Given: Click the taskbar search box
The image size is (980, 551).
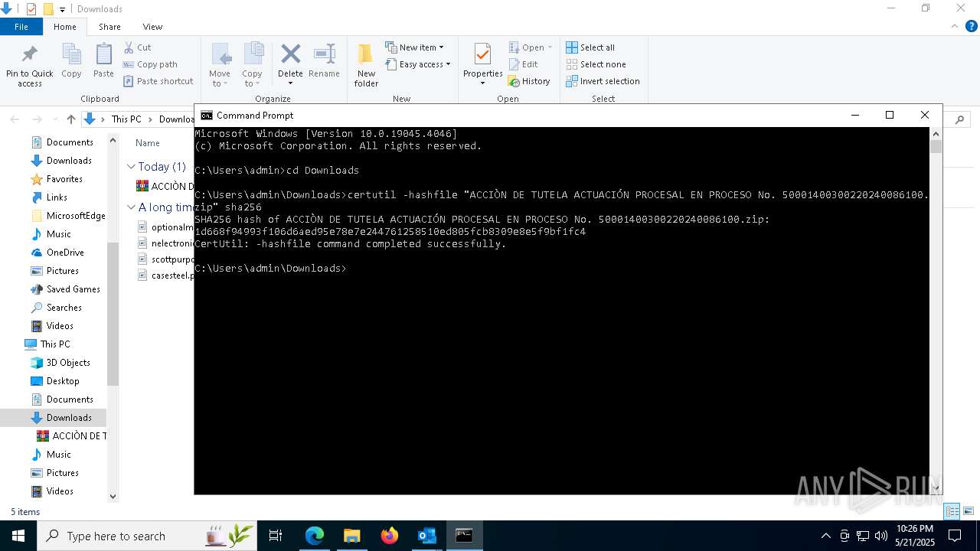Looking at the screenshot, I should [x=148, y=536].
